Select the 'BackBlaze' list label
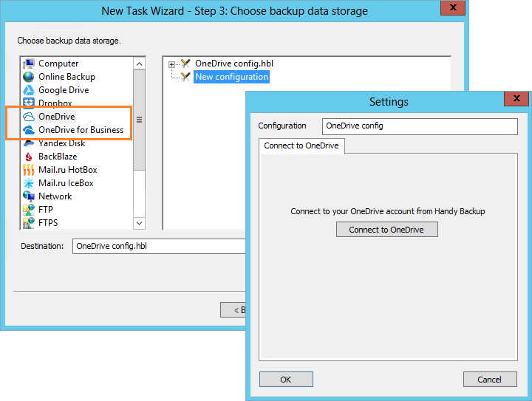The image size is (532, 401). point(58,157)
